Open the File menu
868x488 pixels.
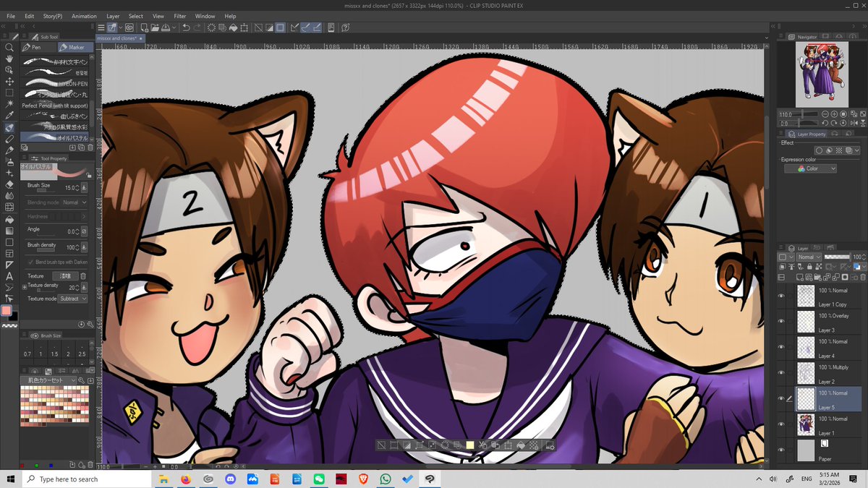click(10, 16)
